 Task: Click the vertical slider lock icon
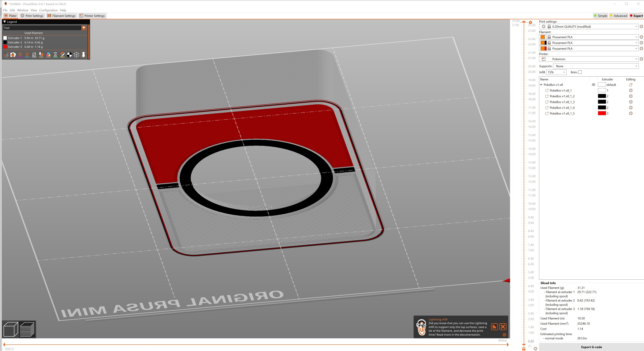pos(524,348)
